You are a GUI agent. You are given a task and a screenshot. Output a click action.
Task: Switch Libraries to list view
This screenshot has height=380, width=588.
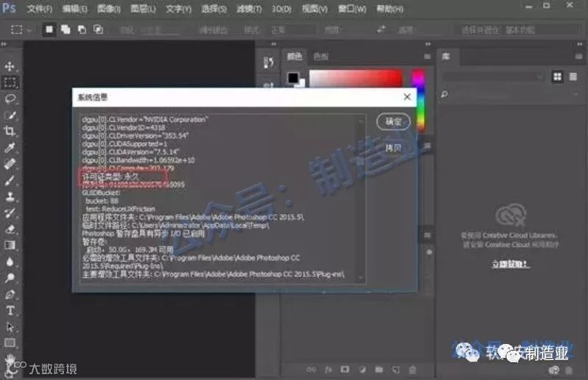(573, 76)
